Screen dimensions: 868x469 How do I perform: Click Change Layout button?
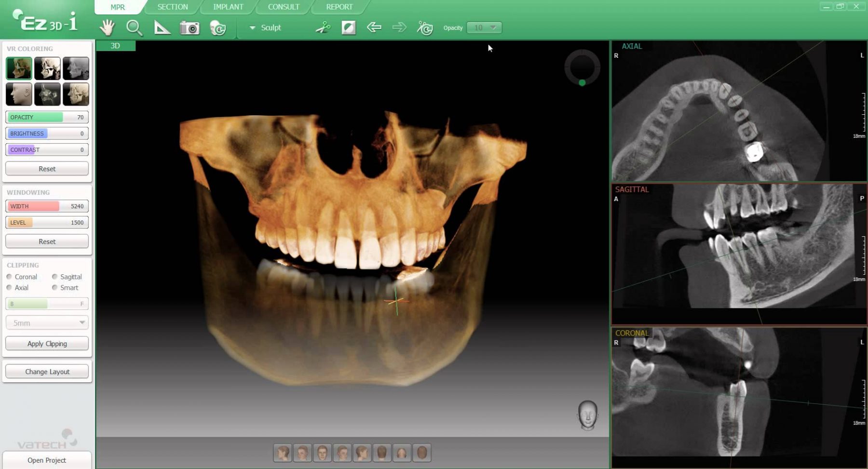(x=47, y=371)
